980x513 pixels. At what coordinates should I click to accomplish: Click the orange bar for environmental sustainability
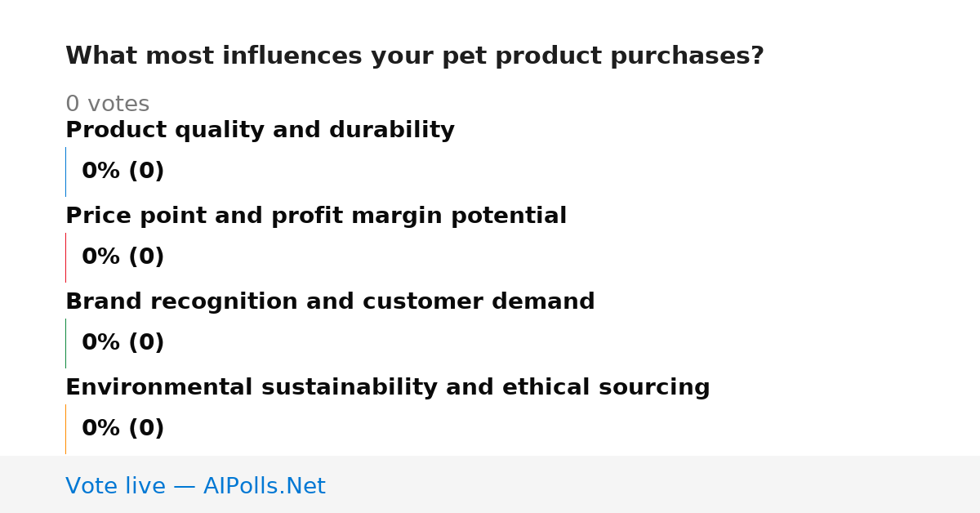click(65, 429)
